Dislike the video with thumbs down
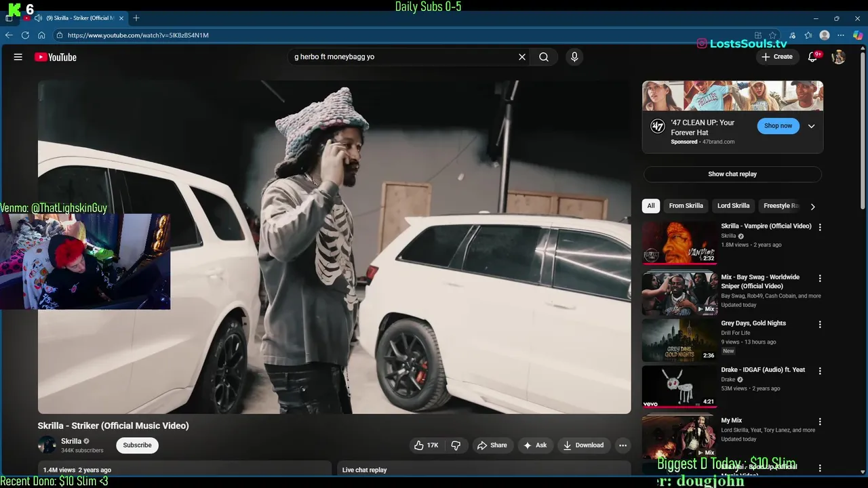This screenshot has height=488, width=868. point(456,445)
